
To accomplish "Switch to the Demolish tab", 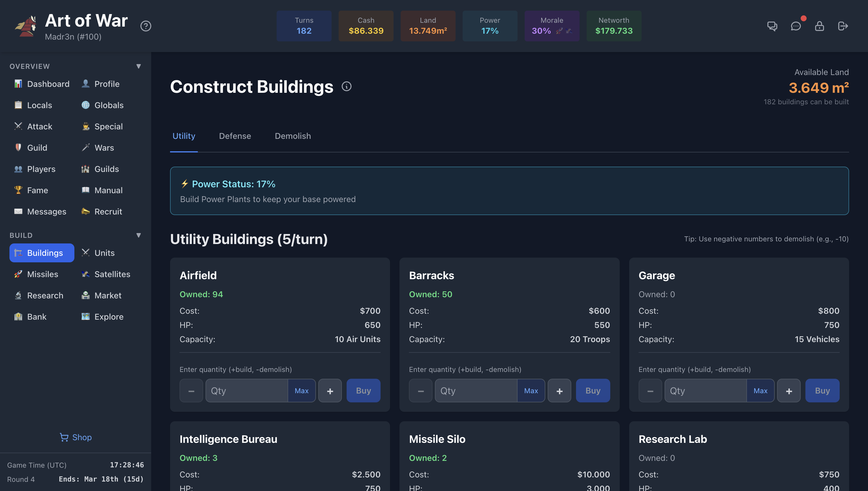I will pos(293,136).
